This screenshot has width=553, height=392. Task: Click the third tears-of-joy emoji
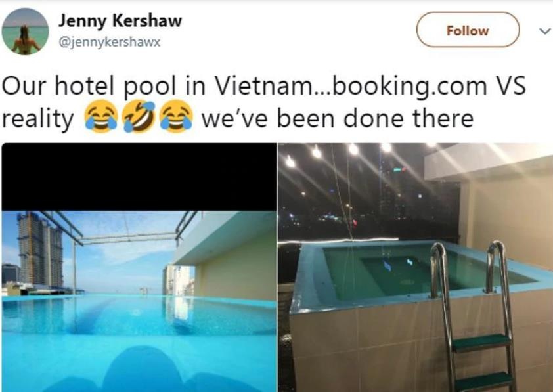175,117
